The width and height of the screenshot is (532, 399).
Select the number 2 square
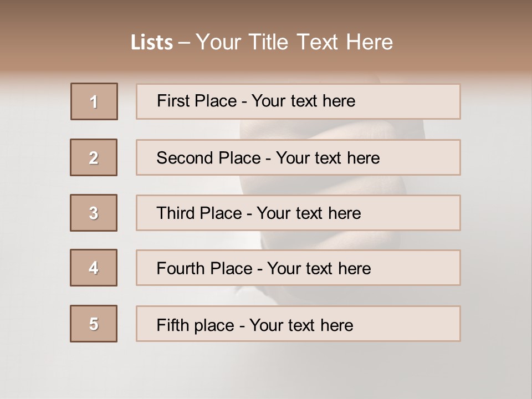[94, 157]
